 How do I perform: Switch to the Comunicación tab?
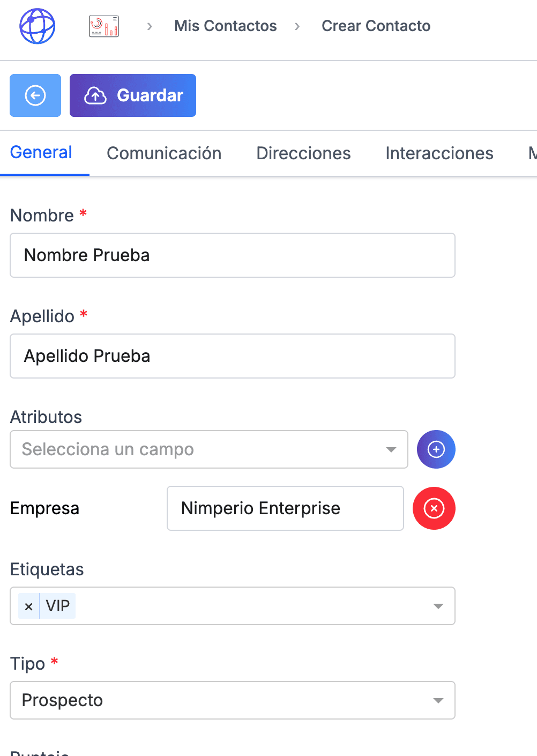(x=164, y=153)
